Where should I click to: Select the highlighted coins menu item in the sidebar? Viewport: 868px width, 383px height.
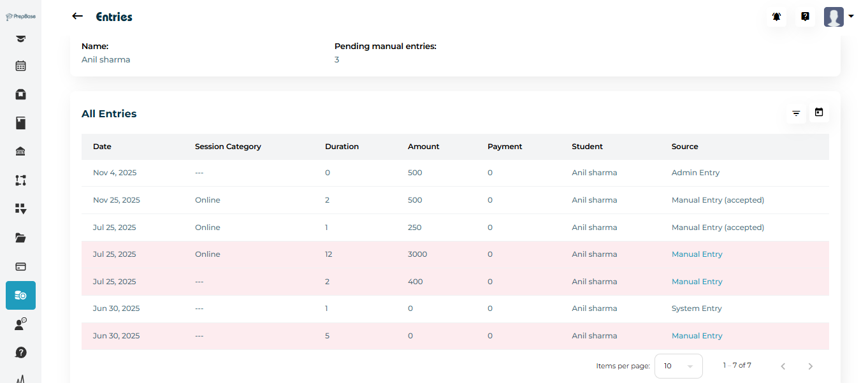point(21,295)
